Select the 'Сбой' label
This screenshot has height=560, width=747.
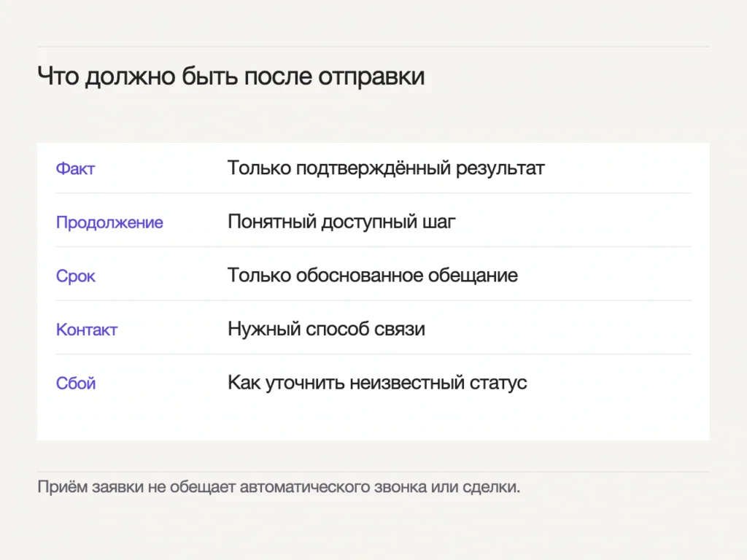point(76,384)
